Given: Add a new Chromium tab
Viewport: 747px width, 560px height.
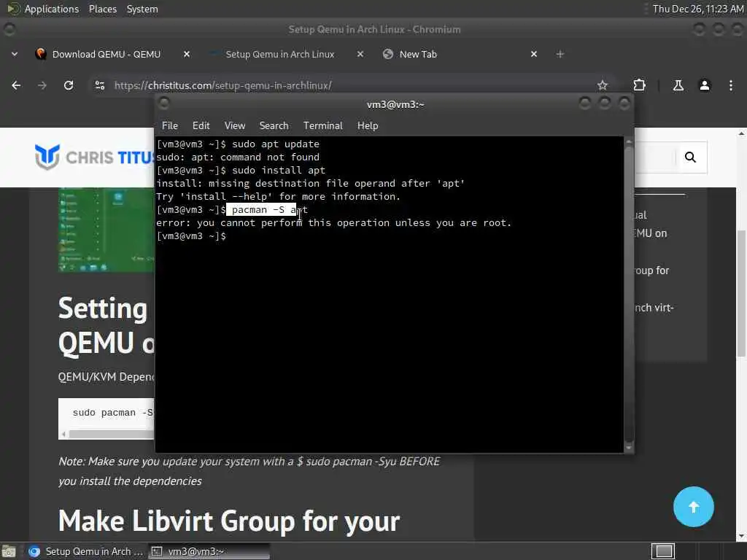Looking at the screenshot, I should pyautogui.click(x=560, y=54).
